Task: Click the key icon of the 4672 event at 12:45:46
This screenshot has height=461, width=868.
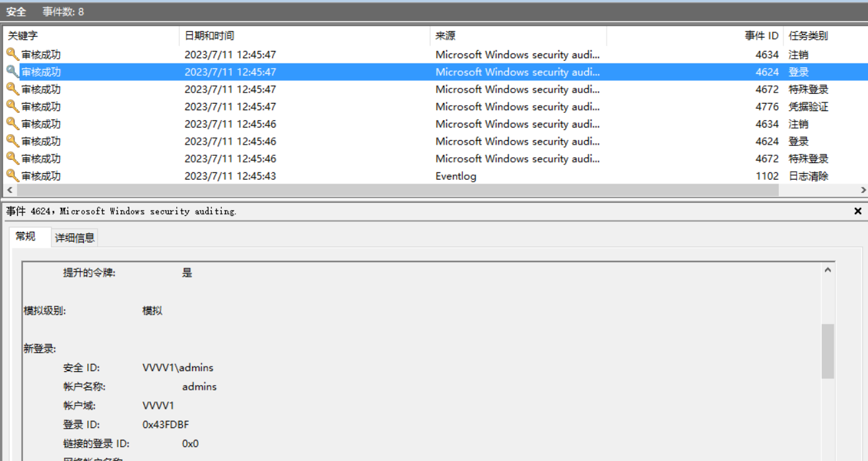Action: [x=13, y=159]
